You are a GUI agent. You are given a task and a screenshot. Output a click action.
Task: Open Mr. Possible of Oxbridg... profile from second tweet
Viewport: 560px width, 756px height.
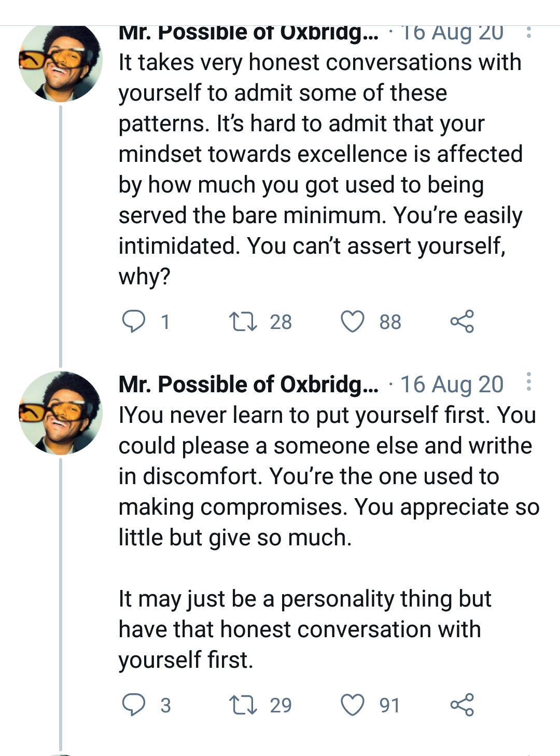pyautogui.click(x=248, y=384)
